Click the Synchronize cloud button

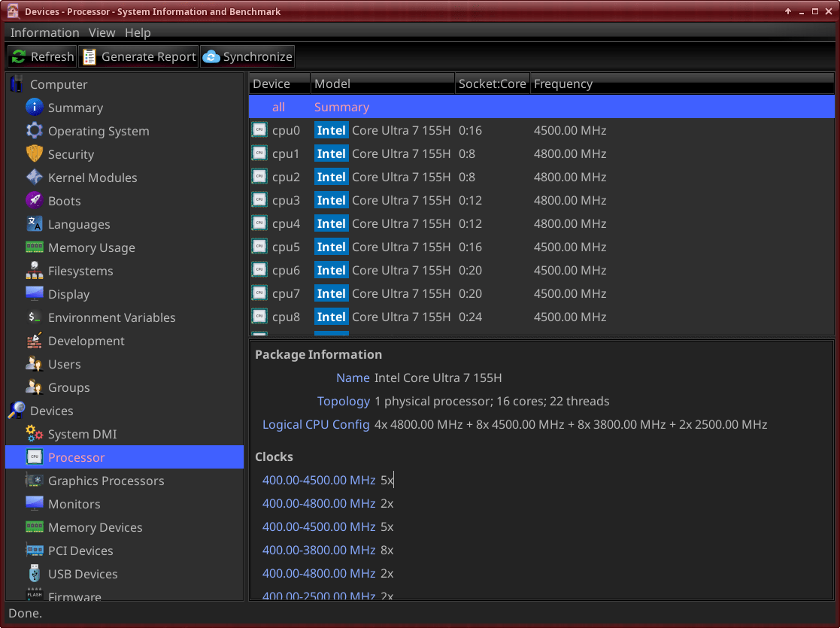coord(247,56)
